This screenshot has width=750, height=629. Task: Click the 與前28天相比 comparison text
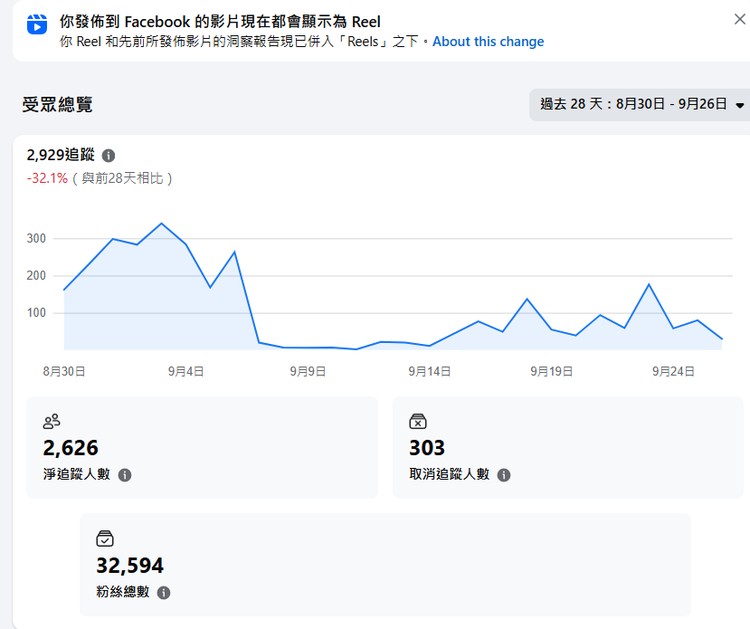(122, 178)
